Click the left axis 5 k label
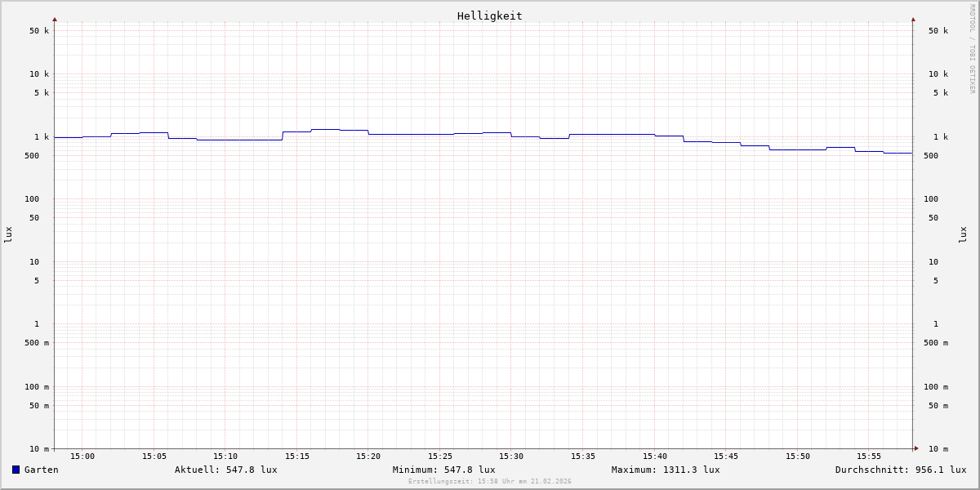 (42, 92)
